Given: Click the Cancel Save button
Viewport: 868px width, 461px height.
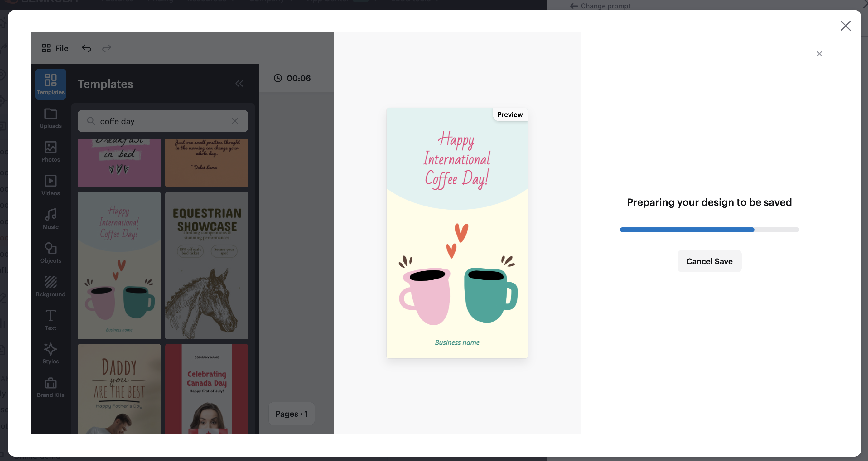Looking at the screenshot, I should tap(709, 261).
